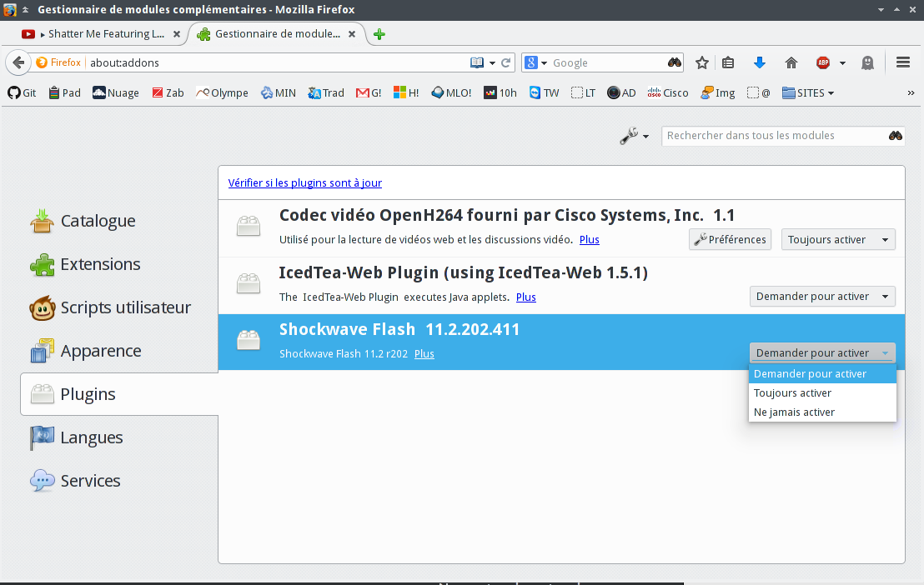Open the Cisco bookmark
This screenshot has width=924, height=585.
(668, 92)
